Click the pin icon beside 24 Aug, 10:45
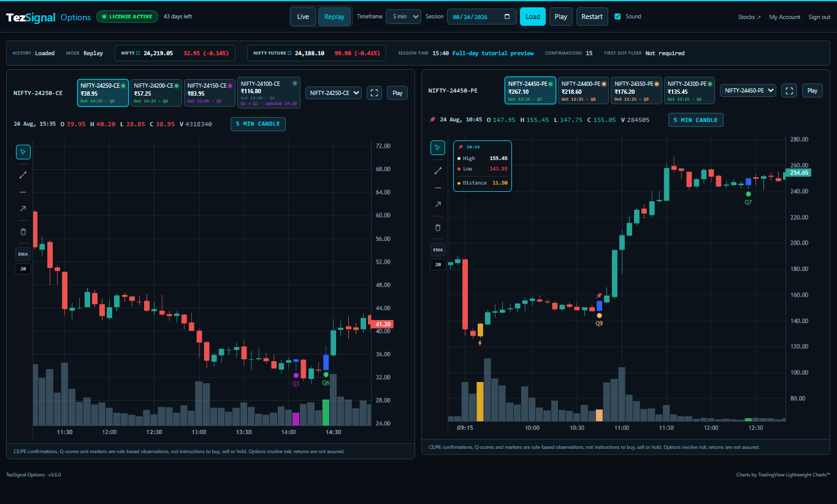This screenshot has height=504, width=837. point(433,120)
